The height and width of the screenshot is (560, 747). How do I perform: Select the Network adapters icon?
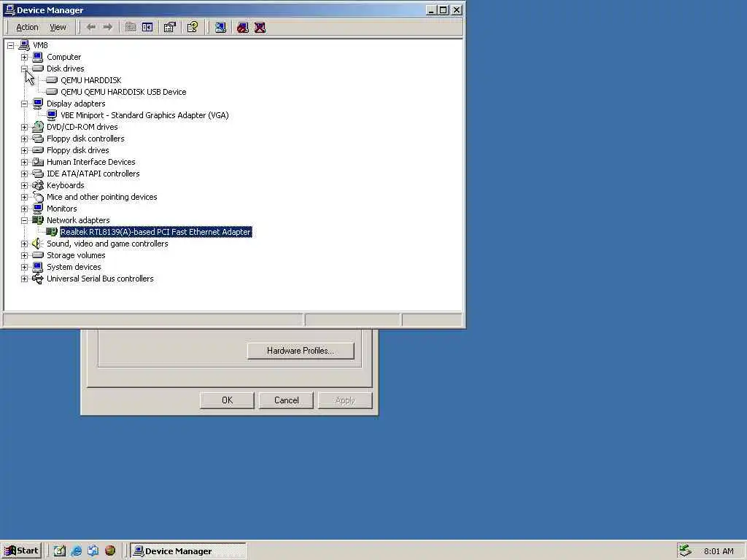(38, 220)
